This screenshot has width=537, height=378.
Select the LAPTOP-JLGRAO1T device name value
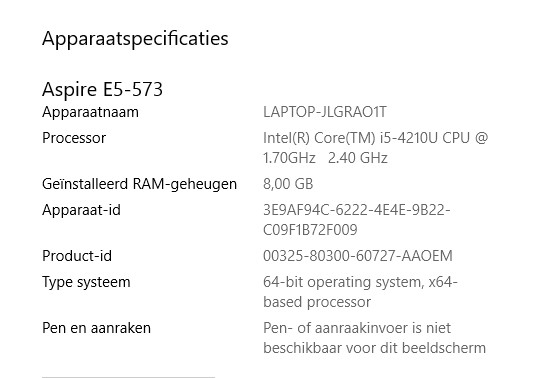coord(325,112)
